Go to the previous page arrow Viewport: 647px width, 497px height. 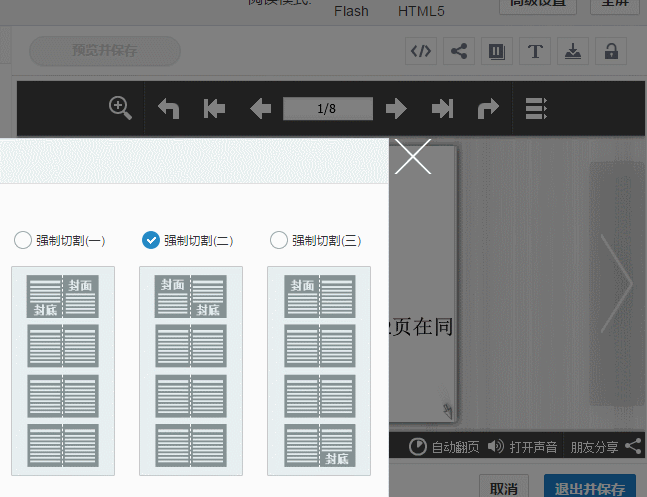pyautogui.click(x=260, y=108)
